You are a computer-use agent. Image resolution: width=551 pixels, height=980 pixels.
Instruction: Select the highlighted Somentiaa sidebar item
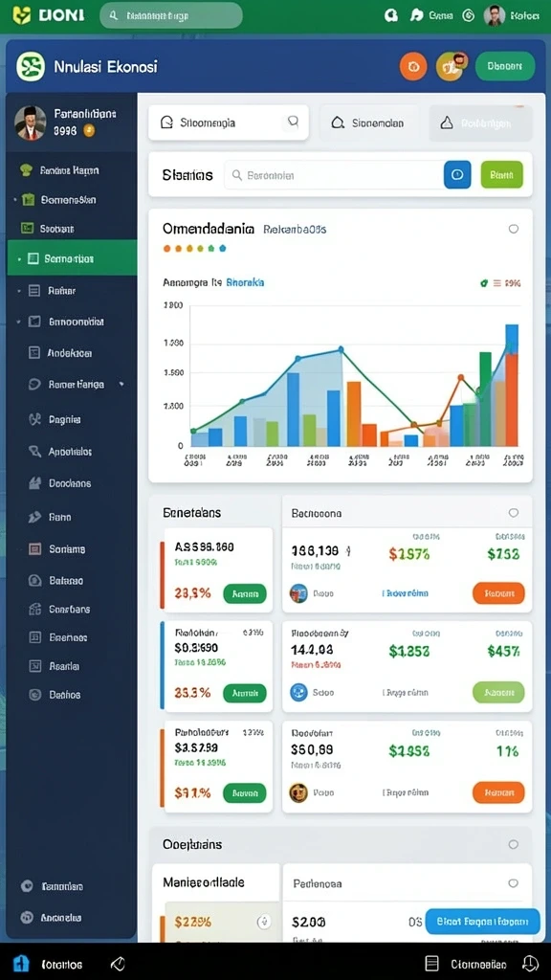click(x=72, y=258)
